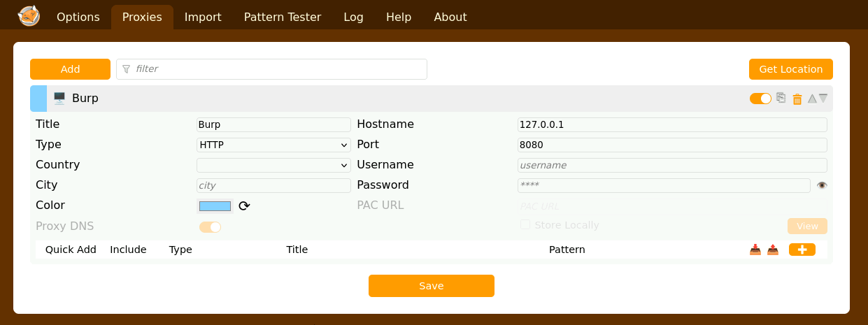Viewport: 868px width, 325px height.
Task: Open the Import tab
Action: coord(203,17)
